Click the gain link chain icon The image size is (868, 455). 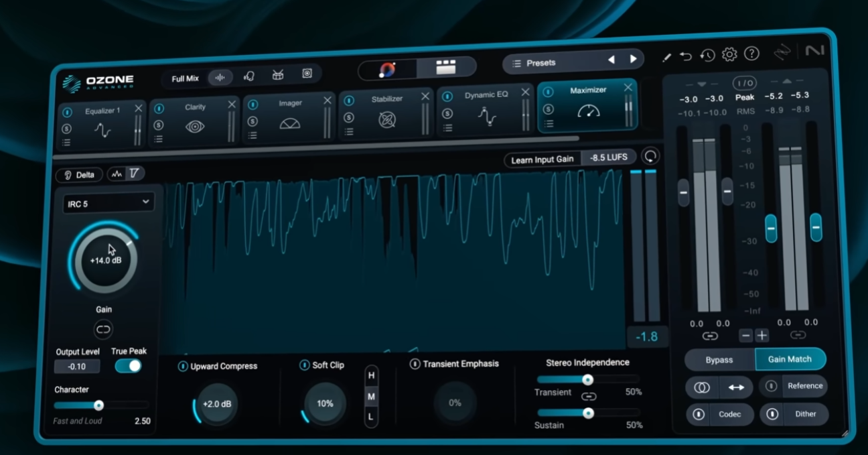(x=103, y=329)
